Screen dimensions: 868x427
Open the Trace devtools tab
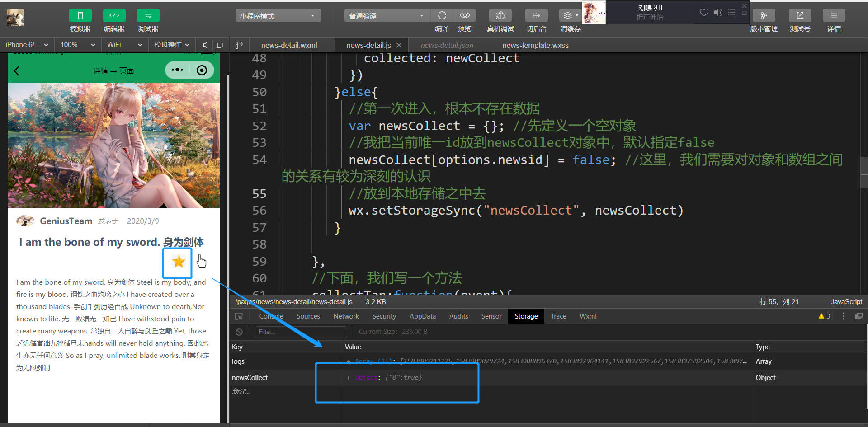[x=559, y=316]
